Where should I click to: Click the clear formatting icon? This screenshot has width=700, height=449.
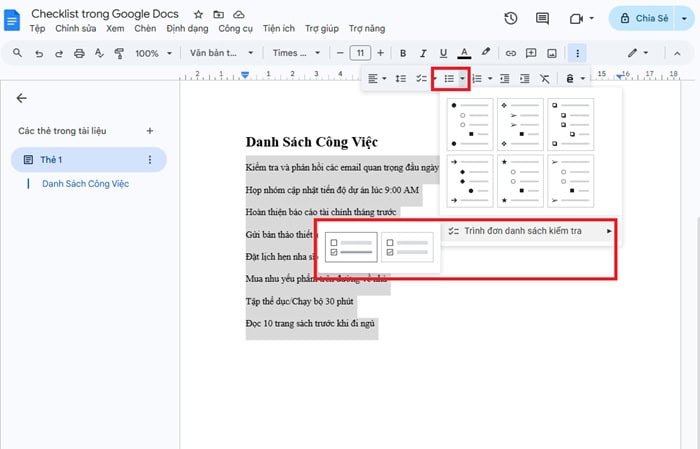coord(544,78)
